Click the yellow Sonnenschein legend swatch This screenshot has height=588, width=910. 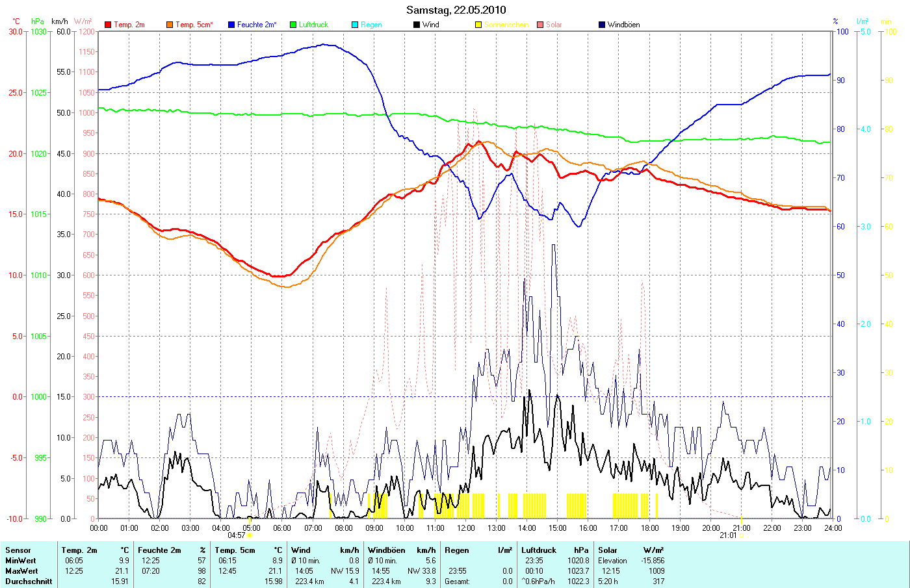(478, 25)
